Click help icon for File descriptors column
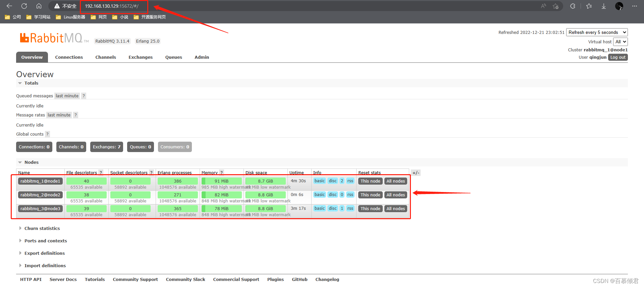The height and width of the screenshot is (287, 644). [x=101, y=173]
